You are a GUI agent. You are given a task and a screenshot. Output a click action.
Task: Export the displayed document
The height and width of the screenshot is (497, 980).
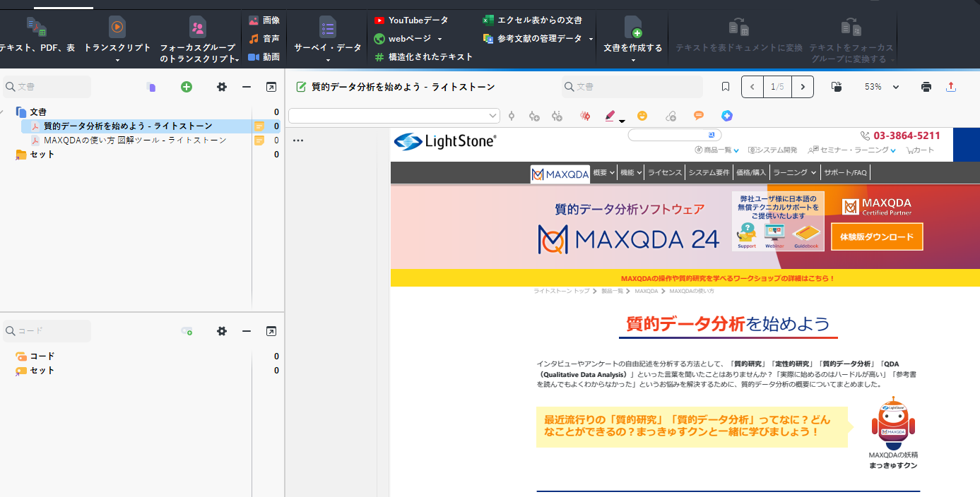[x=951, y=87]
